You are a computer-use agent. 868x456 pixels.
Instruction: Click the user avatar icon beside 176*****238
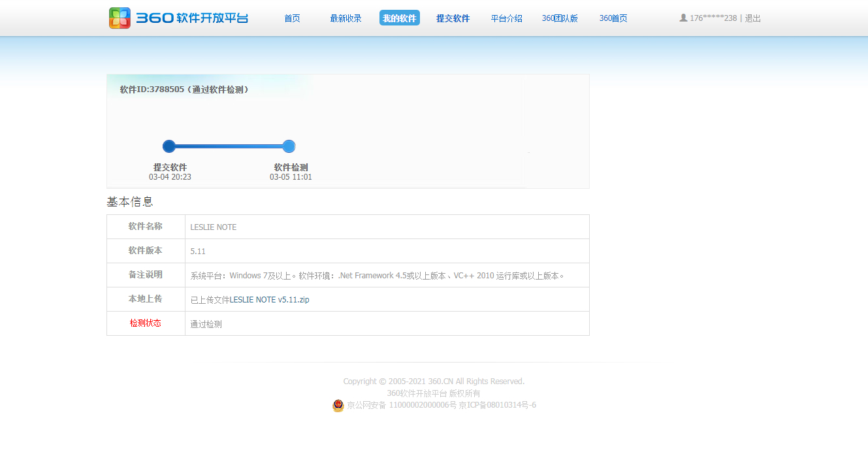coord(683,18)
